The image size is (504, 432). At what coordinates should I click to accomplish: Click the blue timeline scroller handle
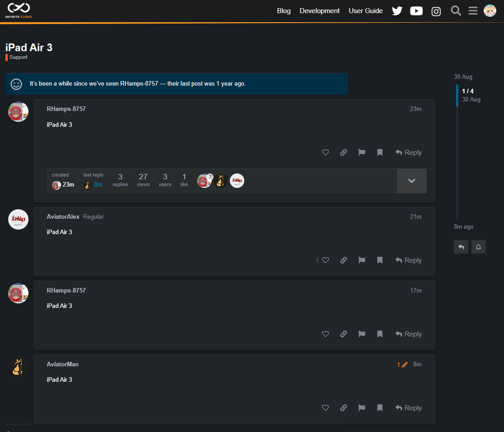pos(457,95)
